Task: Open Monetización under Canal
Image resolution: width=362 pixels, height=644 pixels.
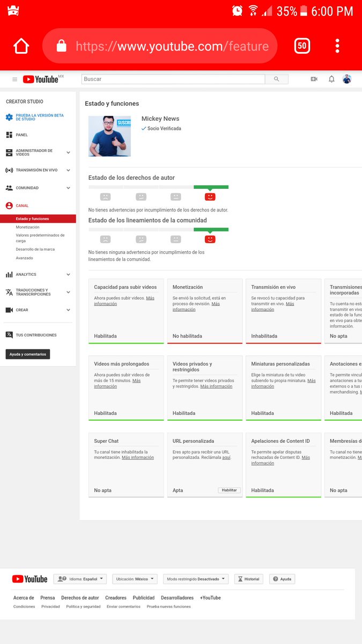Action: [x=27, y=227]
